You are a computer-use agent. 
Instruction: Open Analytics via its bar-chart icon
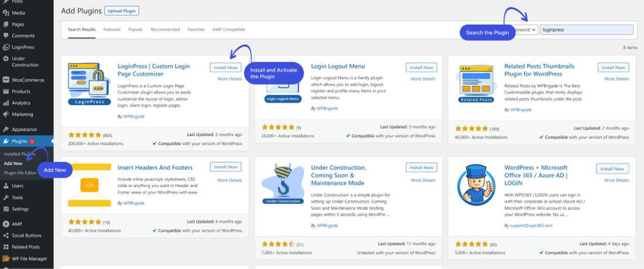(6, 103)
